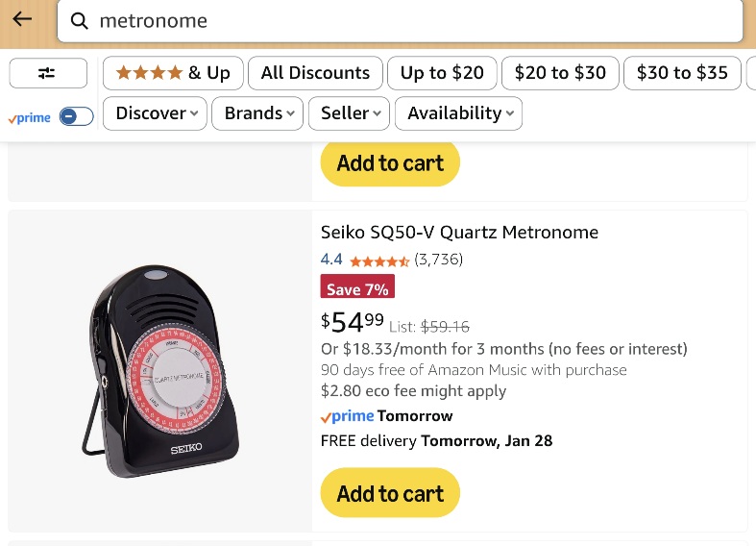756x546 pixels.
Task: Choose the All Discounts filter chip
Action: 315,73
